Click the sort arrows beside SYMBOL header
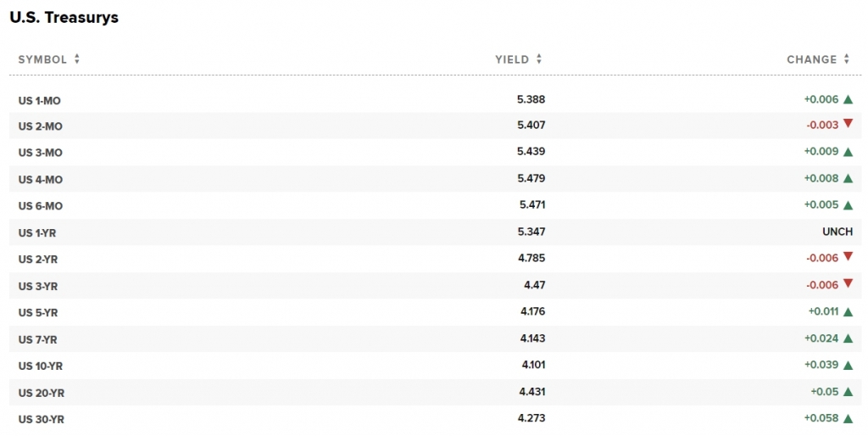 click(77, 59)
